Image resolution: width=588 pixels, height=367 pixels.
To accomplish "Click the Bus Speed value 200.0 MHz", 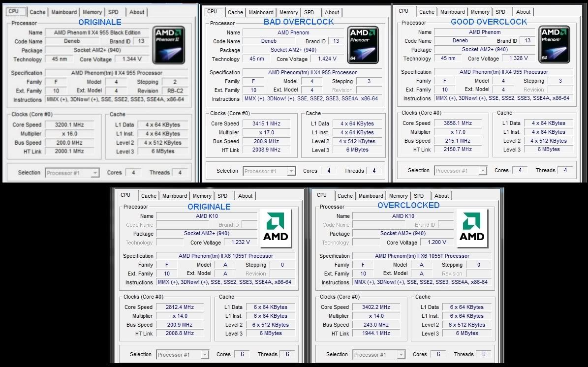I will [69, 143].
